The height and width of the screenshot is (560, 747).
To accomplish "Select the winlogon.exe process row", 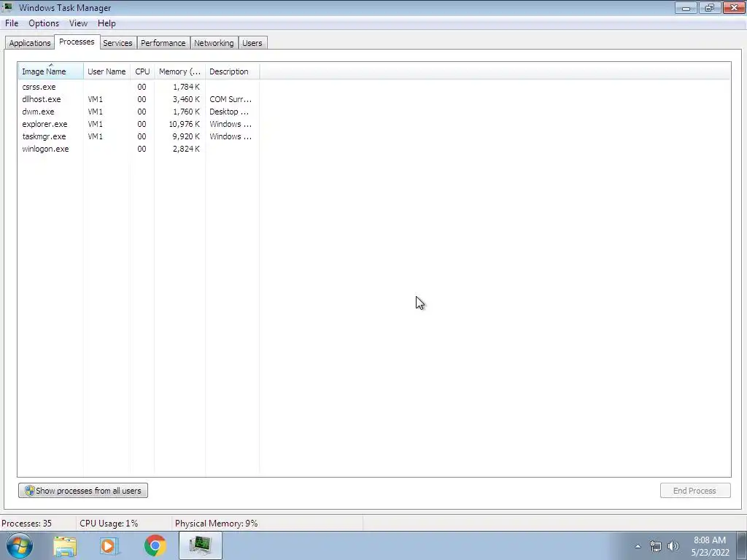I will coord(139,149).
